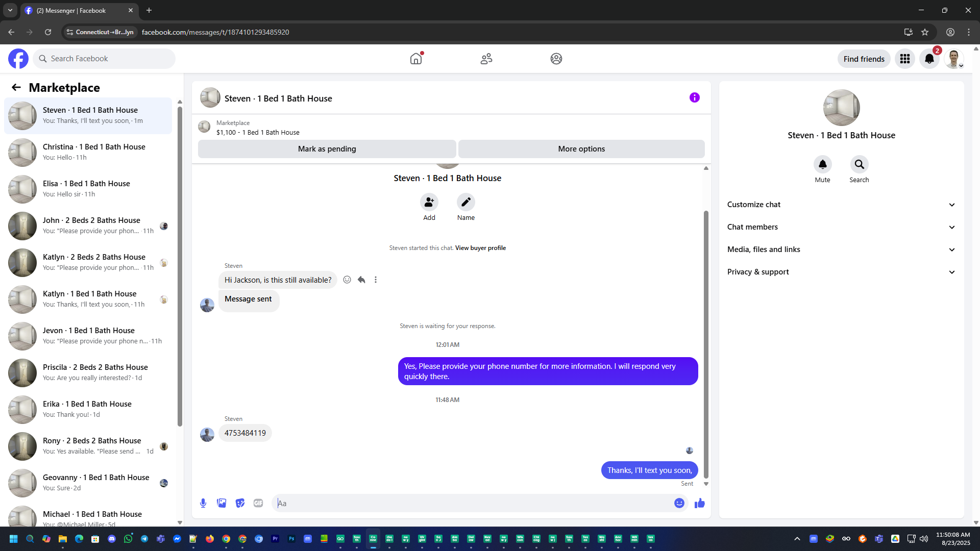Mute this conversation with bell icon
The height and width of the screenshot is (551, 980).
[822, 164]
